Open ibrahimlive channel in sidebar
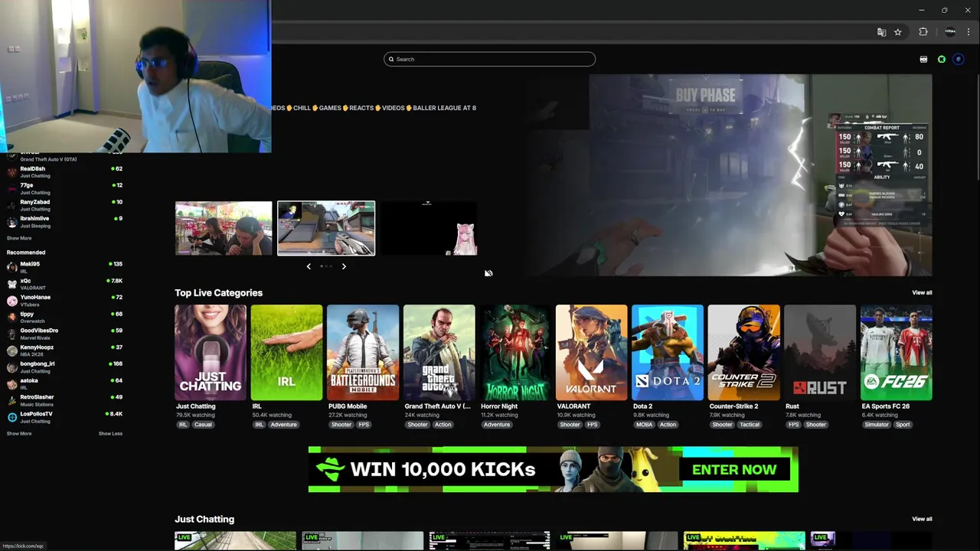The height and width of the screenshot is (551, 980). [x=64, y=222]
